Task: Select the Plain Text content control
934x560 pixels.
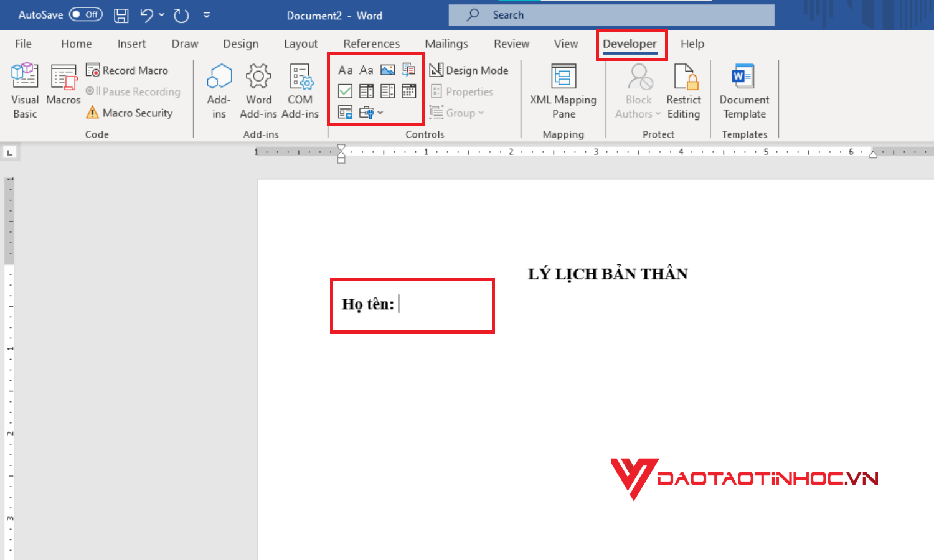Action: pyautogui.click(x=366, y=70)
